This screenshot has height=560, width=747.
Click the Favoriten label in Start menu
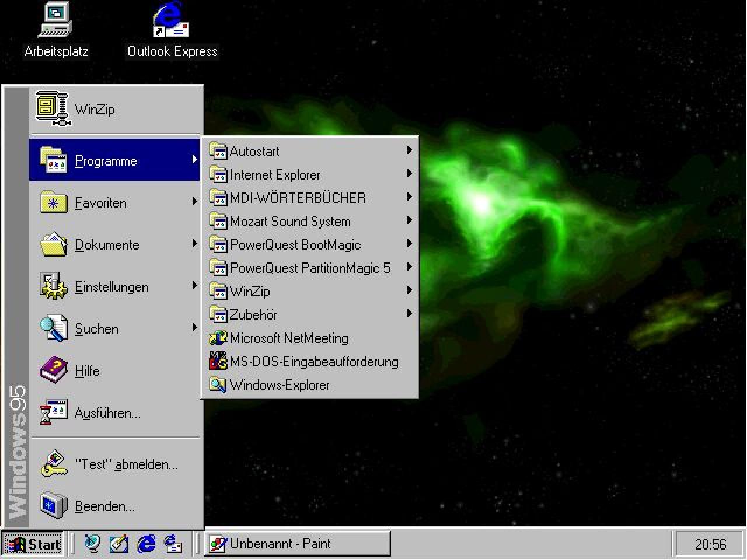[x=100, y=202]
